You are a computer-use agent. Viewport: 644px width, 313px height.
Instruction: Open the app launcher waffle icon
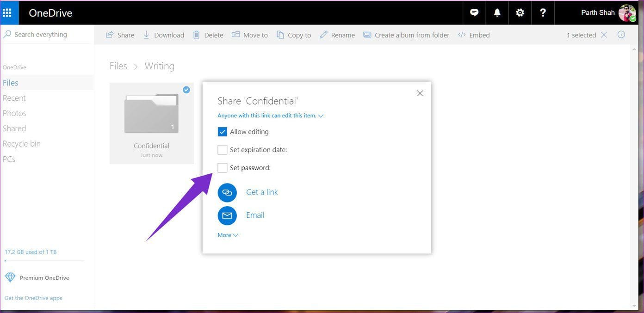(7, 12)
